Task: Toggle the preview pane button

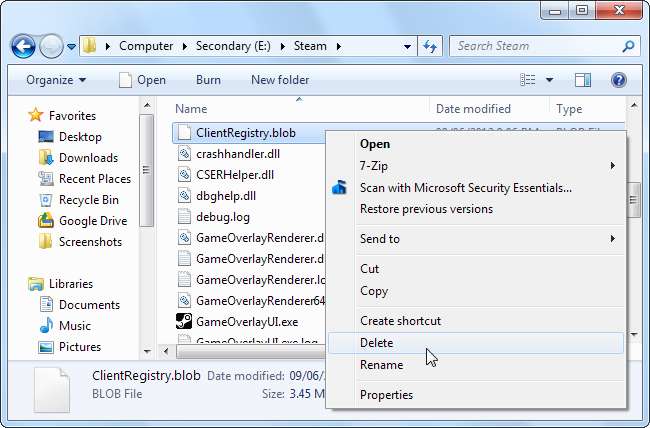Action: 582,80
